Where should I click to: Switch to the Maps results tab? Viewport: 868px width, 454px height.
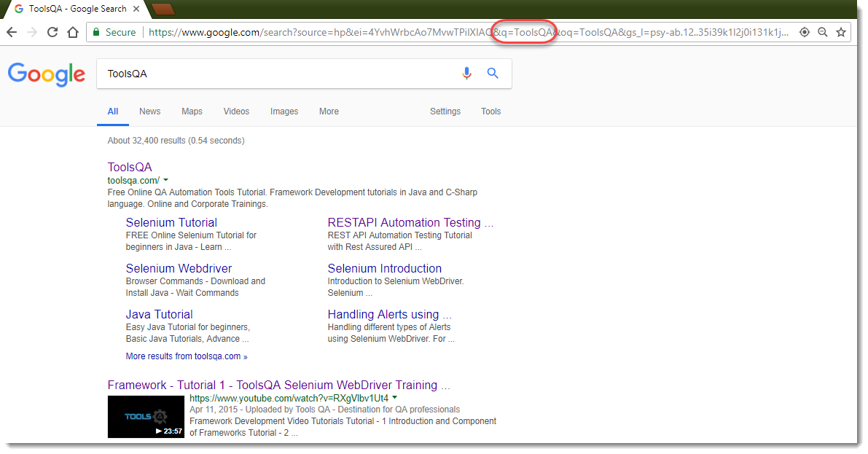tap(192, 111)
